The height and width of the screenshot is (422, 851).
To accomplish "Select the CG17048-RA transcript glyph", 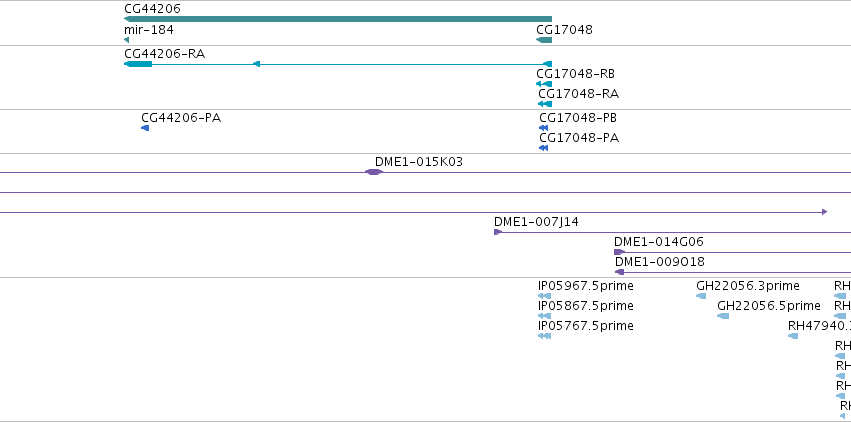I will tap(545, 104).
